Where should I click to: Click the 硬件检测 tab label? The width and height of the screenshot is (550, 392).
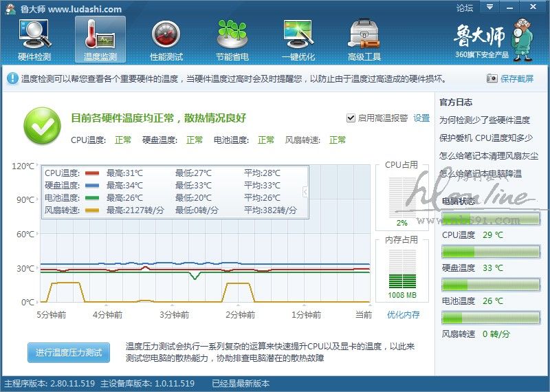pyautogui.click(x=34, y=57)
